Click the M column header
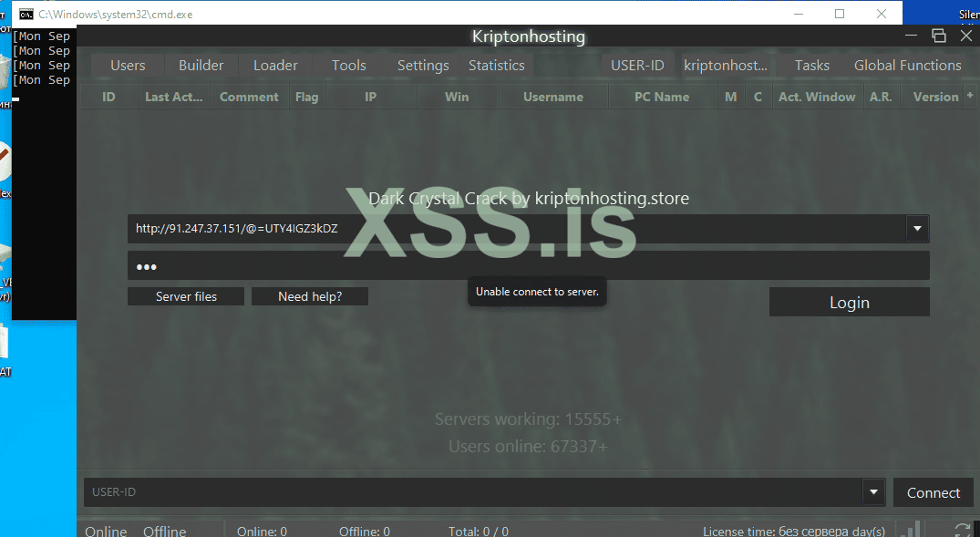 (730, 97)
